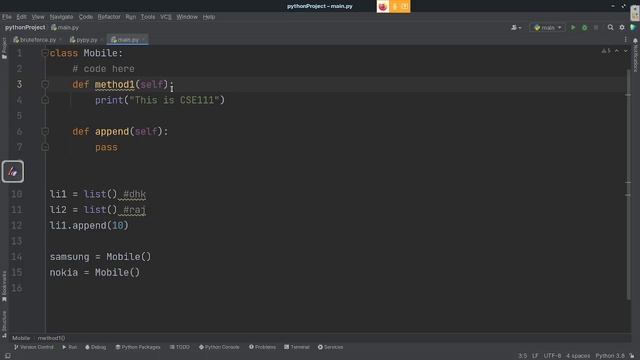Open the TODO tool window
Screen dimensions: 640x360
pos(180,347)
